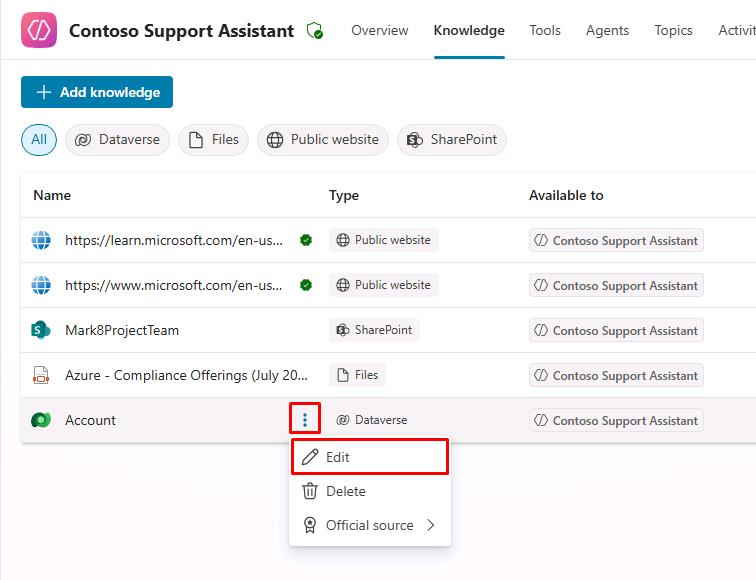Screen dimensions: 756x580
Task: Choose Delete from the context menu
Action: click(346, 491)
